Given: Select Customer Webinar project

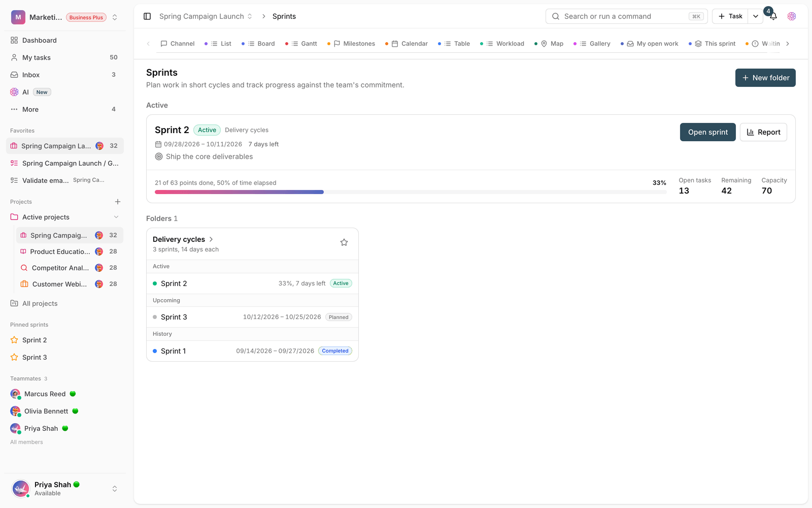Looking at the screenshot, I should pos(70,284).
